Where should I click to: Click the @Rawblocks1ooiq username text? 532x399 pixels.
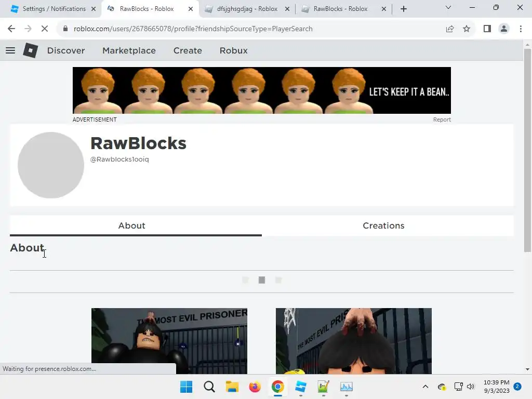click(119, 159)
